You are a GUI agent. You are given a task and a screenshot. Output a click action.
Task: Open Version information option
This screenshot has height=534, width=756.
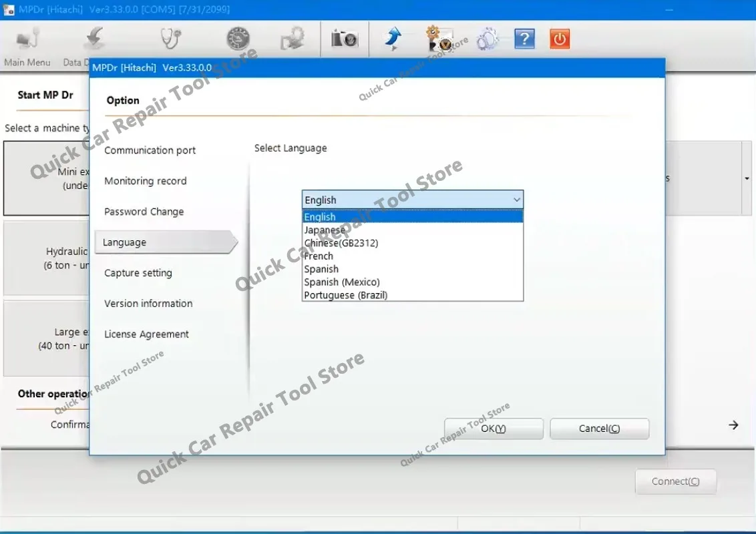tap(148, 304)
